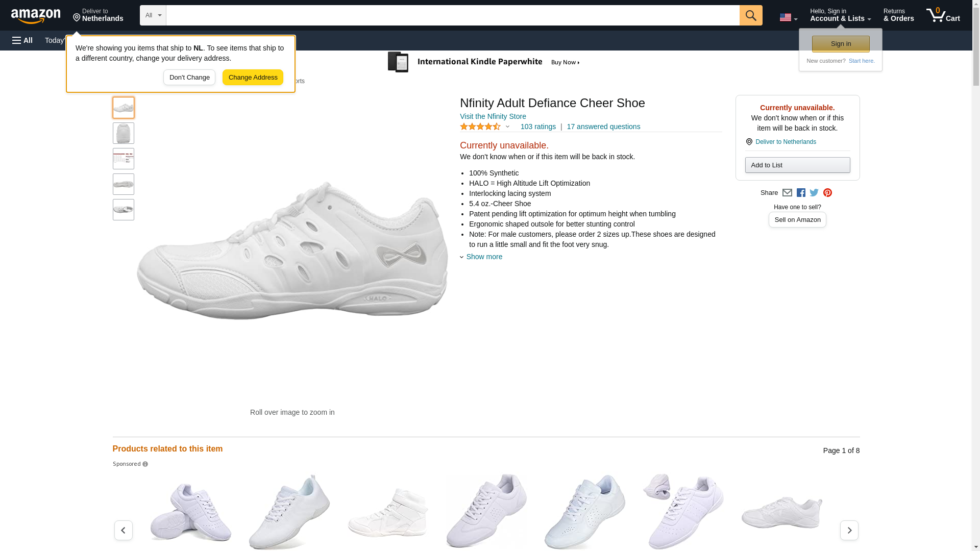Go to next related products page

coord(849,530)
